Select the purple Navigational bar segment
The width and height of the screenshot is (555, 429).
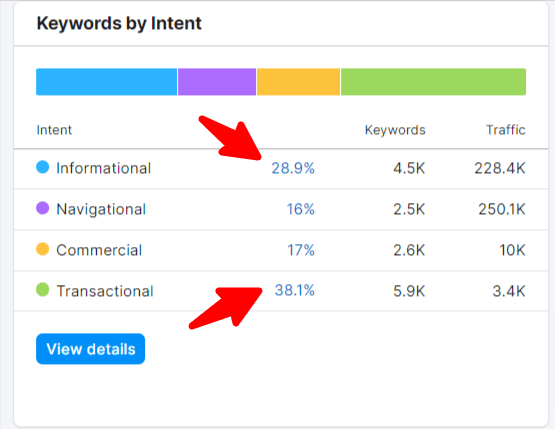[x=217, y=82]
